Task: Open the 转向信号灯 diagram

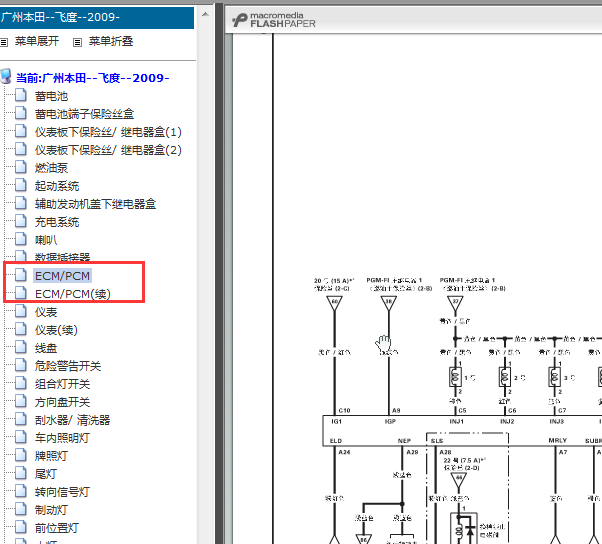Action: [63, 492]
